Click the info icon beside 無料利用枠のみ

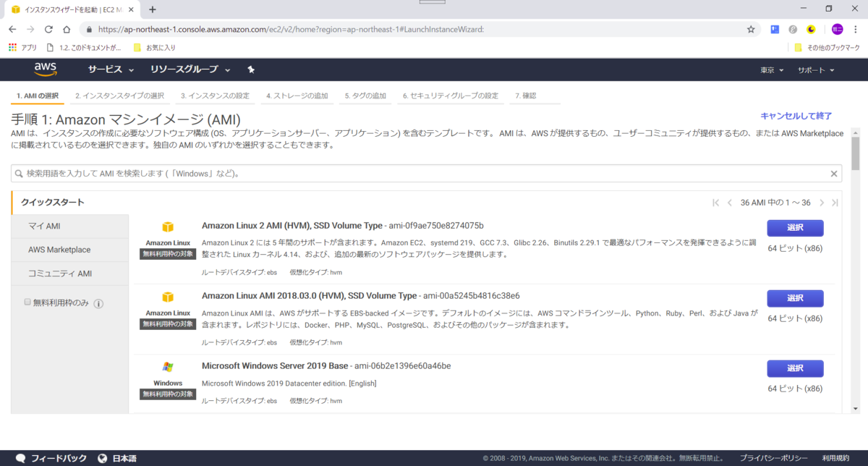point(99,304)
